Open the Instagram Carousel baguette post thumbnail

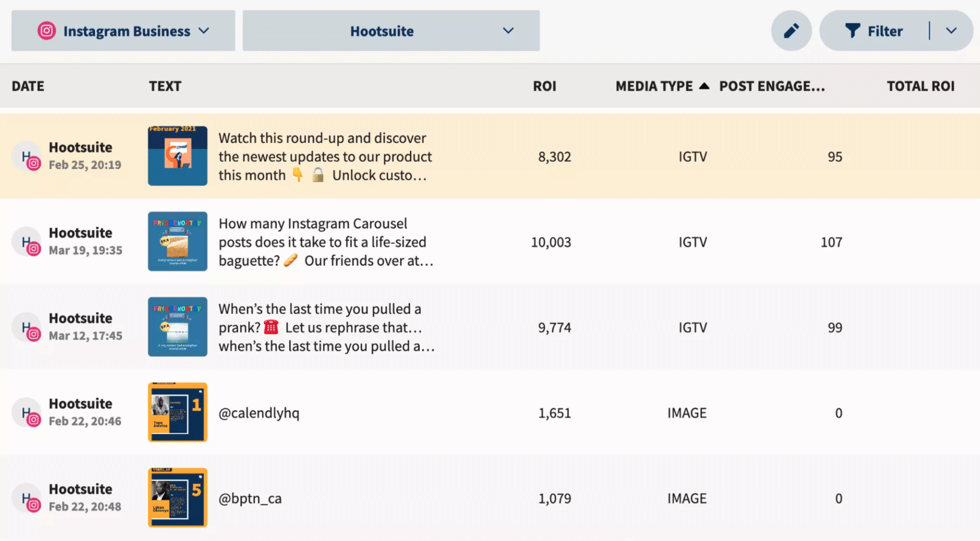tap(178, 241)
